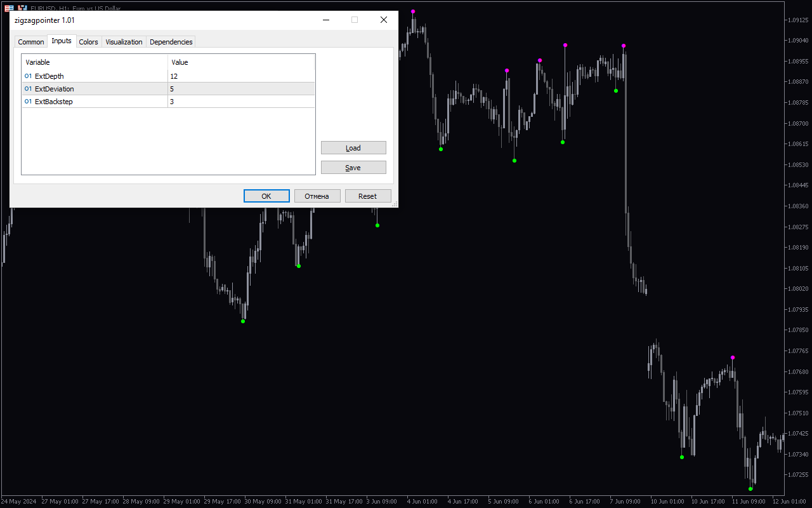
Task: Switch to the Common tab
Action: 31,42
